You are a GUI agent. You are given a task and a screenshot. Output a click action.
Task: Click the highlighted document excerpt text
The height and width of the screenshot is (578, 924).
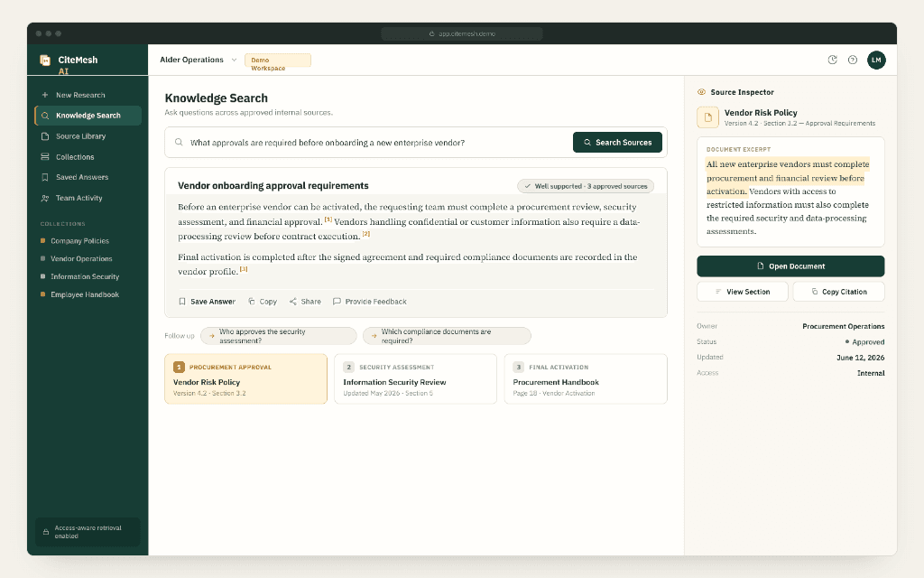point(787,178)
